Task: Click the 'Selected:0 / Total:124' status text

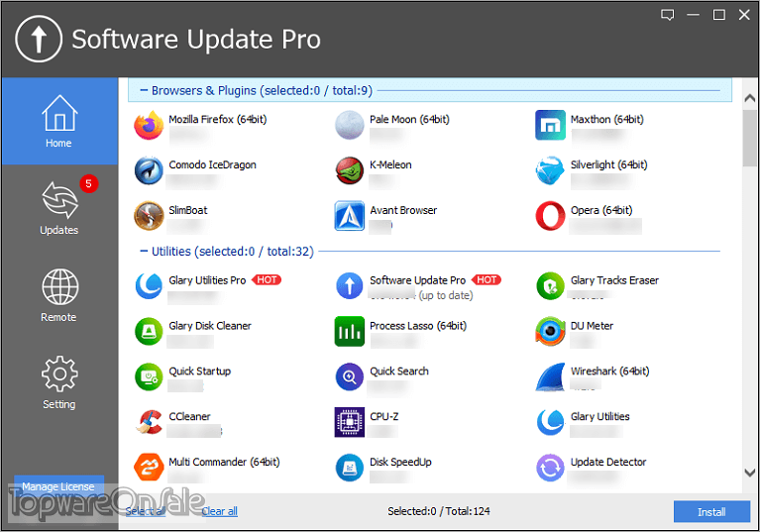Action: pos(439,511)
